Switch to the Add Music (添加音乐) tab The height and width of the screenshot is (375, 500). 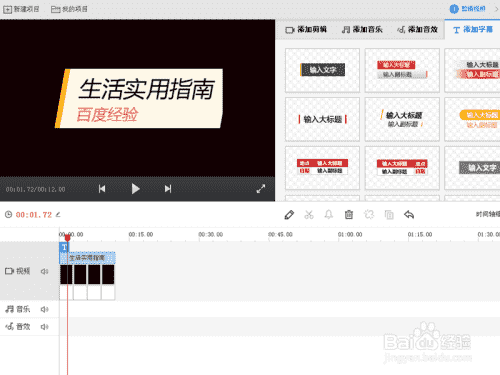tap(362, 30)
